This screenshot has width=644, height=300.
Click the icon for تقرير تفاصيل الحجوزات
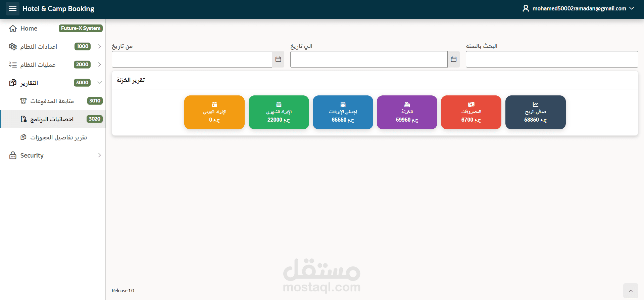[x=23, y=137]
